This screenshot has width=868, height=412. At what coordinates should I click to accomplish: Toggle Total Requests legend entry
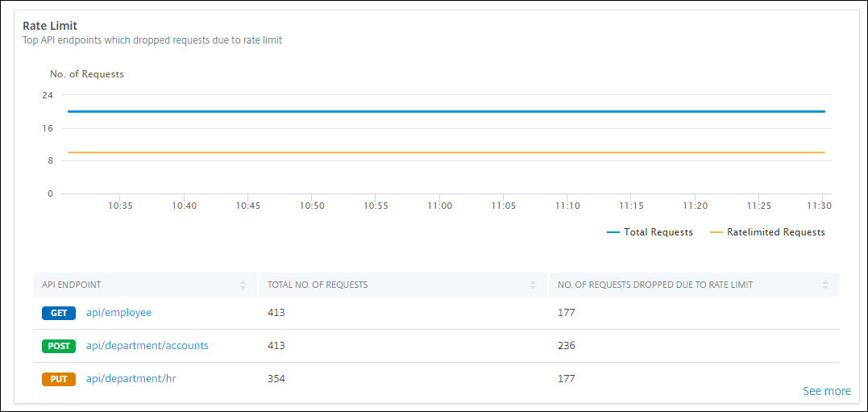pos(650,232)
